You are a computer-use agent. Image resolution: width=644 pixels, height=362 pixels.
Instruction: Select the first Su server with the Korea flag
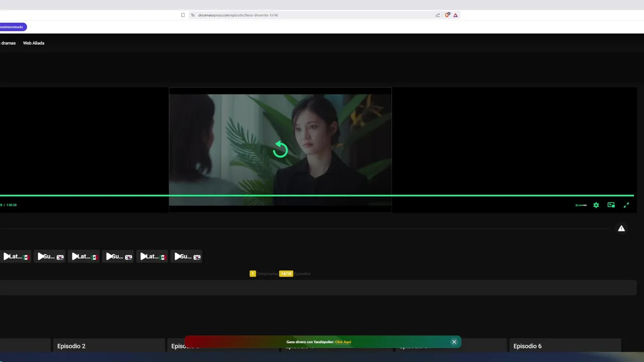click(x=49, y=256)
